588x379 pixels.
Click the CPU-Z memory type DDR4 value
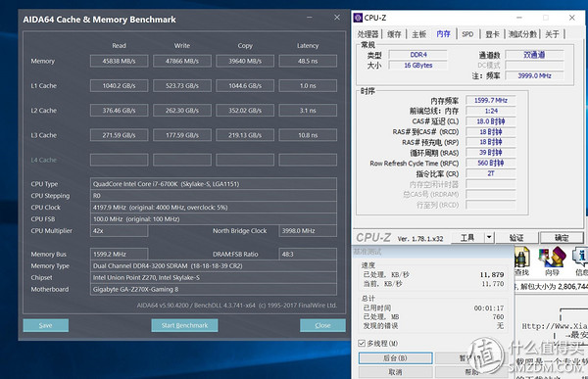[x=418, y=55]
